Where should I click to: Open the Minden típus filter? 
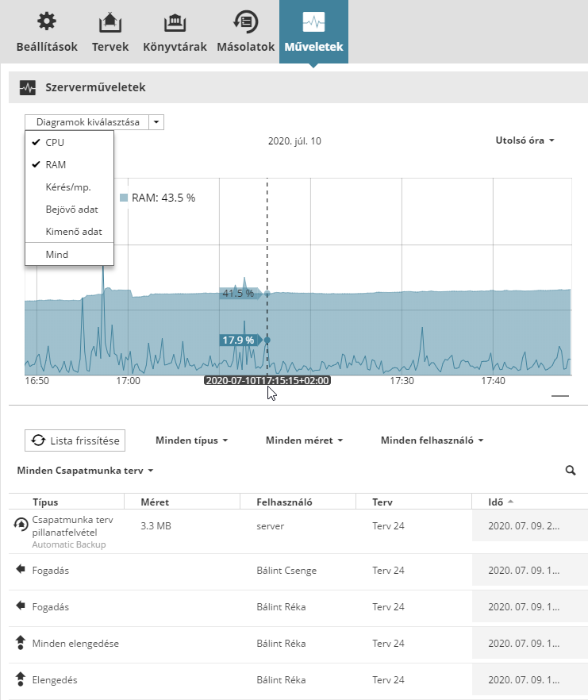(x=191, y=440)
